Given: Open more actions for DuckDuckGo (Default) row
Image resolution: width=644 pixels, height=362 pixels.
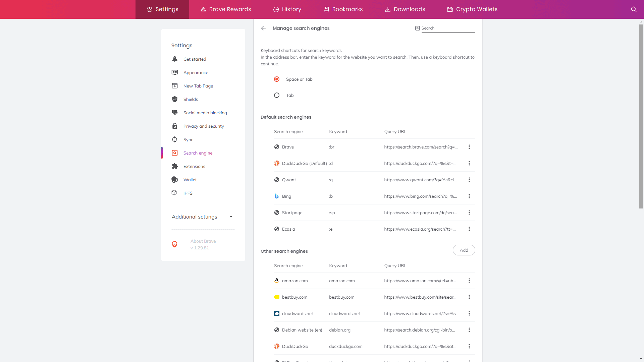Looking at the screenshot, I should point(469,163).
